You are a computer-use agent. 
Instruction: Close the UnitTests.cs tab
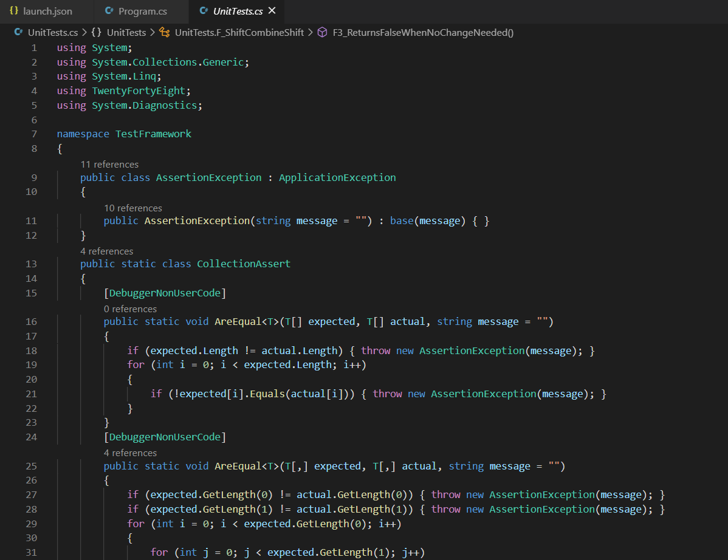pyautogui.click(x=272, y=11)
